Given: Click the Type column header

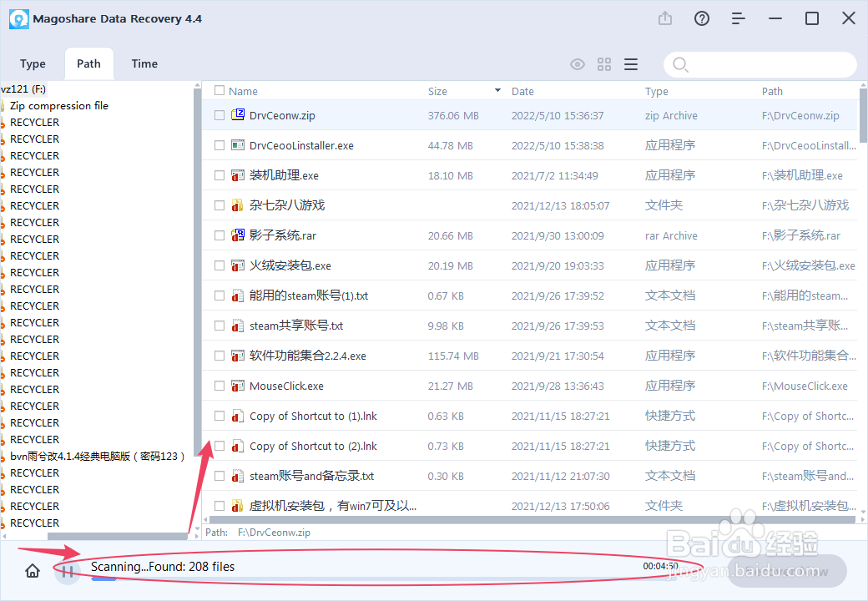Looking at the screenshot, I should [x=657, y=91].
